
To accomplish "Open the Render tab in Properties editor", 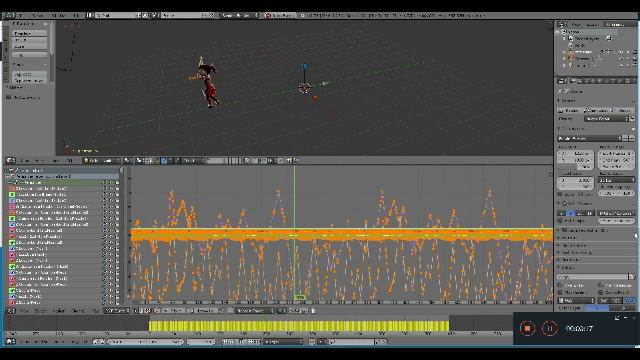I will 573,81.
